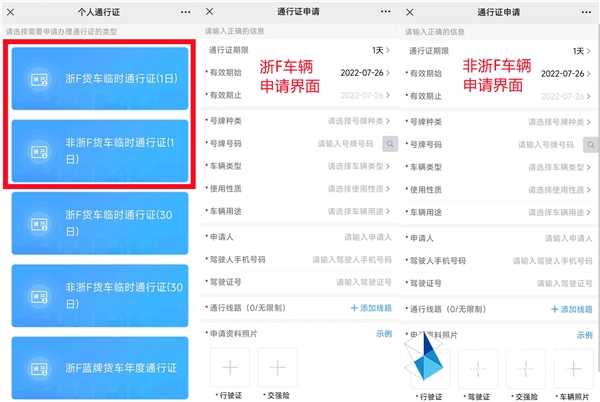Choose 车辆类型 in 浙F form
Screen dimensions: 600x402
pyautogui.click(x=299, y=166)
